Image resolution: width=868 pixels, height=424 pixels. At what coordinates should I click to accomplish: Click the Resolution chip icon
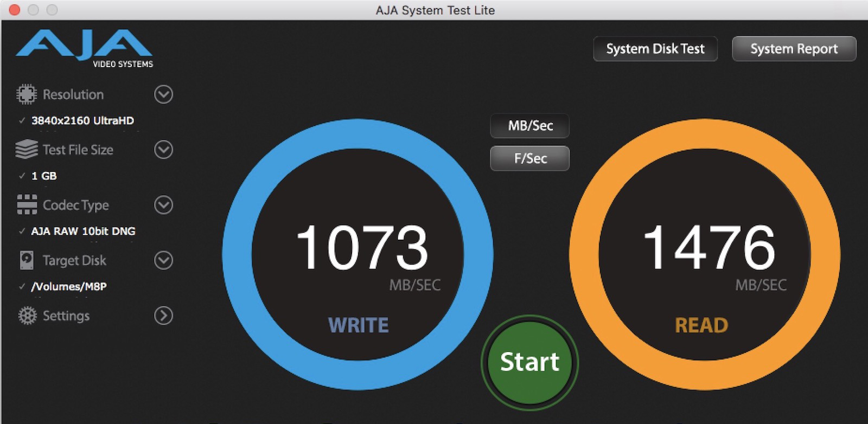tap(26, 94)
